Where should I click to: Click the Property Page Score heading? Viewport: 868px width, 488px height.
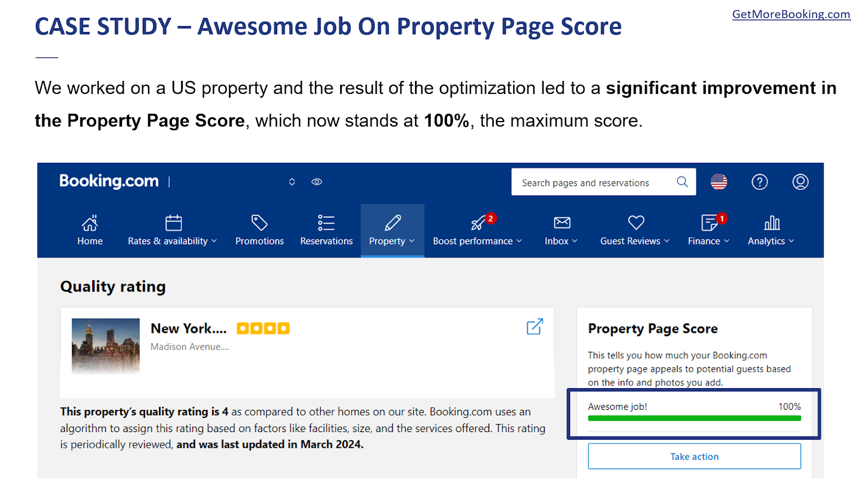pos(653,329)
